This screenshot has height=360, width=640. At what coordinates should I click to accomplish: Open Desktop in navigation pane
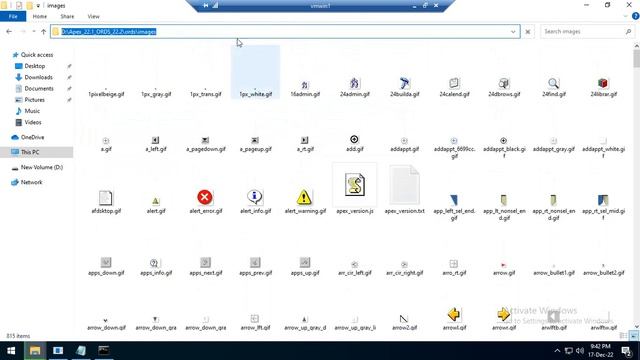[35, 66]
